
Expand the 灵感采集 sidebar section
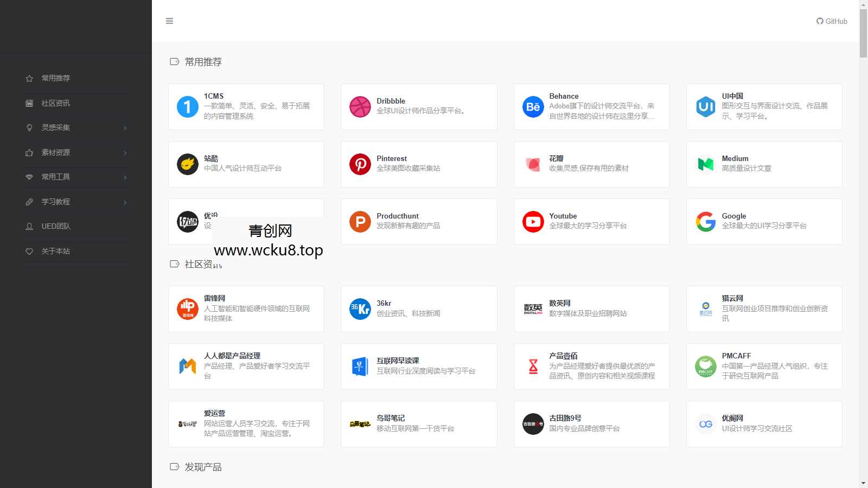tap(75, 127)
